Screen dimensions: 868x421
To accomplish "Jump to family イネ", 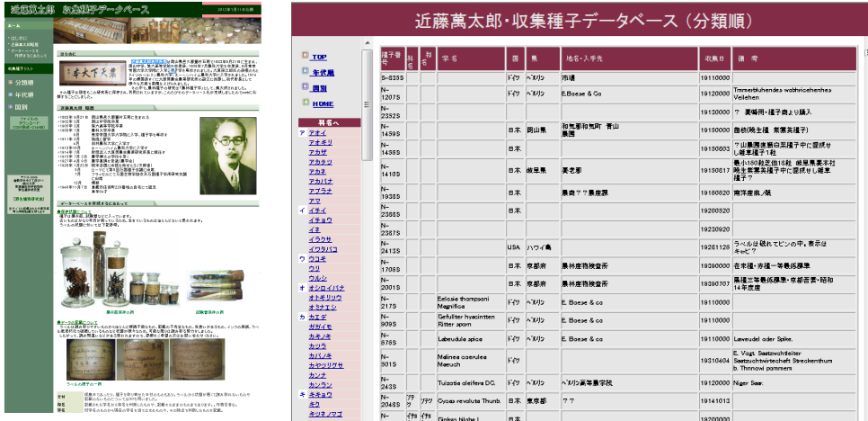I will pos(315,230).
